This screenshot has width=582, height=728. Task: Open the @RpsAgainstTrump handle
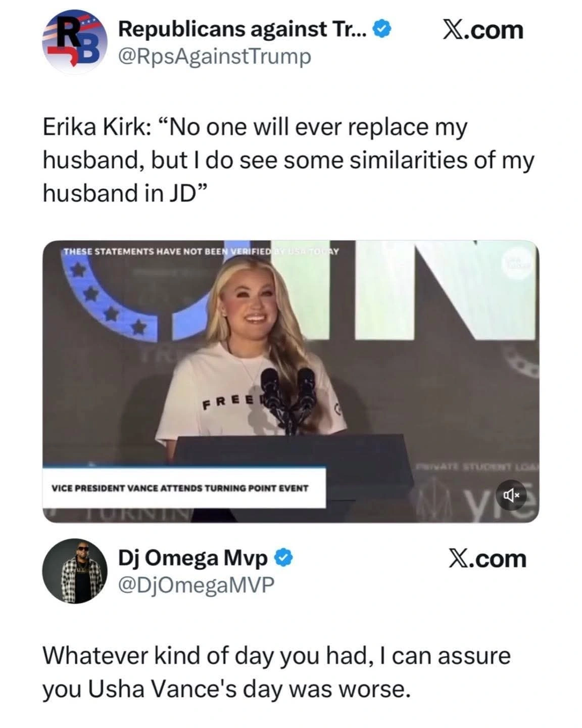coord(214,57)
